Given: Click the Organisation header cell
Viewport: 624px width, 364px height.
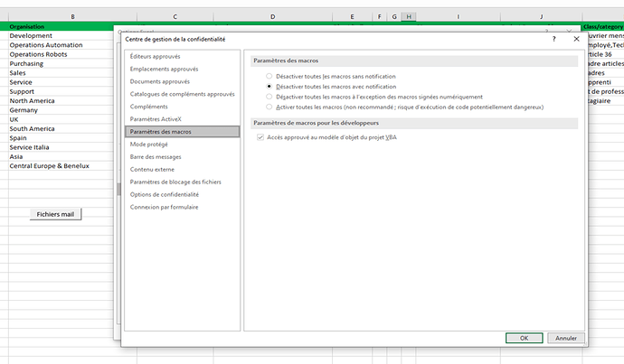Looking at the screenshot, I should coord(61,26).
